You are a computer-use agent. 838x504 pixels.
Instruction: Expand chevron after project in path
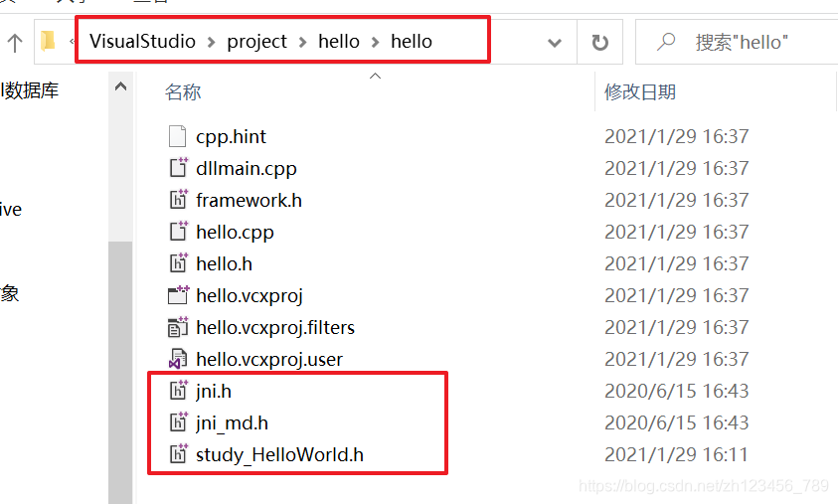(302, 42)
